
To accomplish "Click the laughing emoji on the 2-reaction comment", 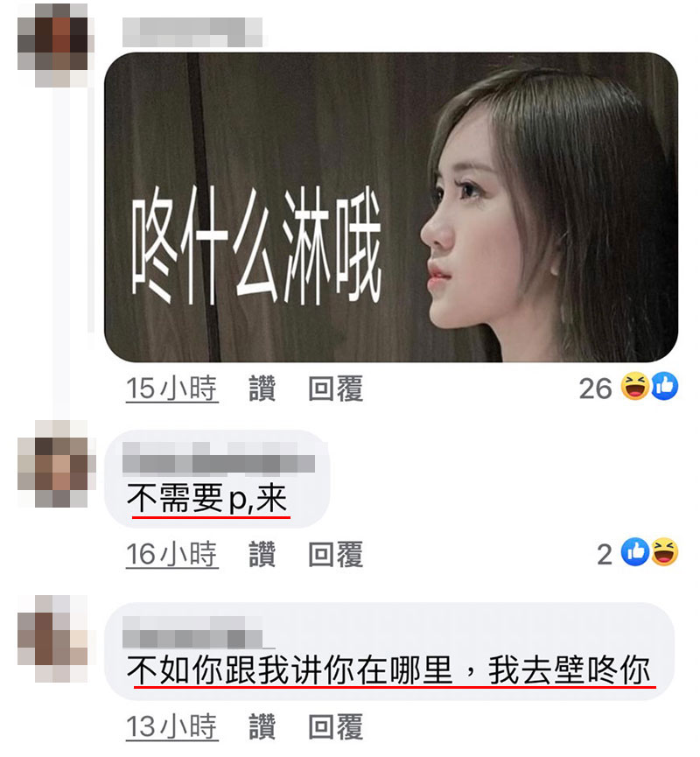I will coord(665,552).
